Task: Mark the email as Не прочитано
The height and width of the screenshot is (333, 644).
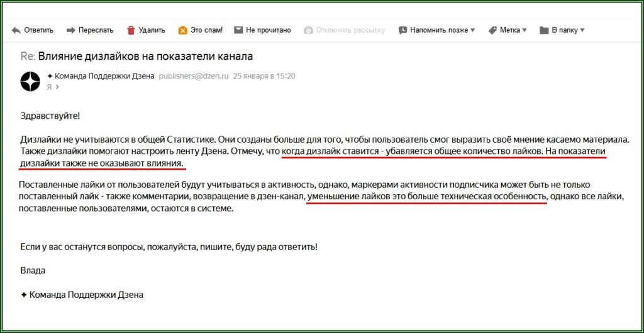Action: click(x=268, y=30)
